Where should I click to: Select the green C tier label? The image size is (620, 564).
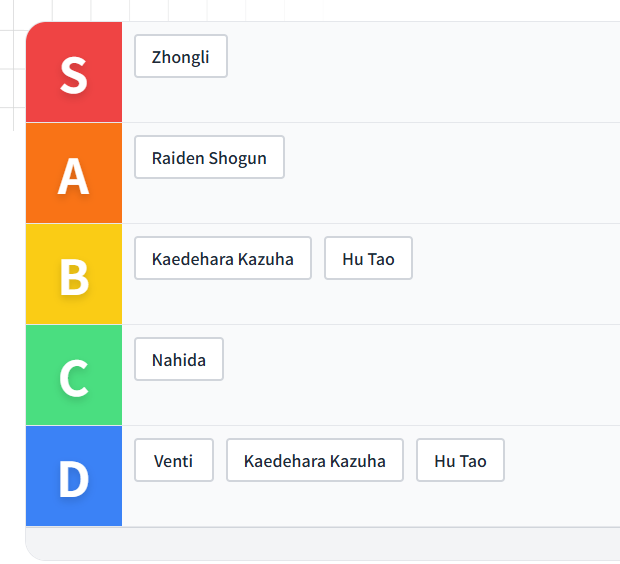pyautogui.click(x=74, y=376)
